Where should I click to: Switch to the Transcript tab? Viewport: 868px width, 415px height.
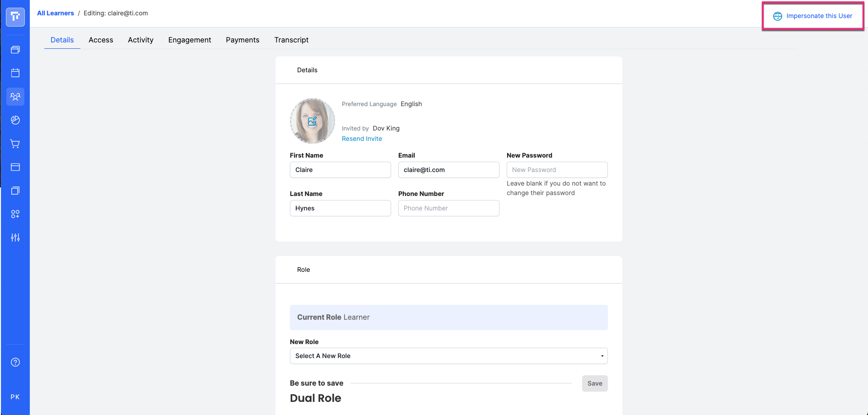click(x=291, y=40)
